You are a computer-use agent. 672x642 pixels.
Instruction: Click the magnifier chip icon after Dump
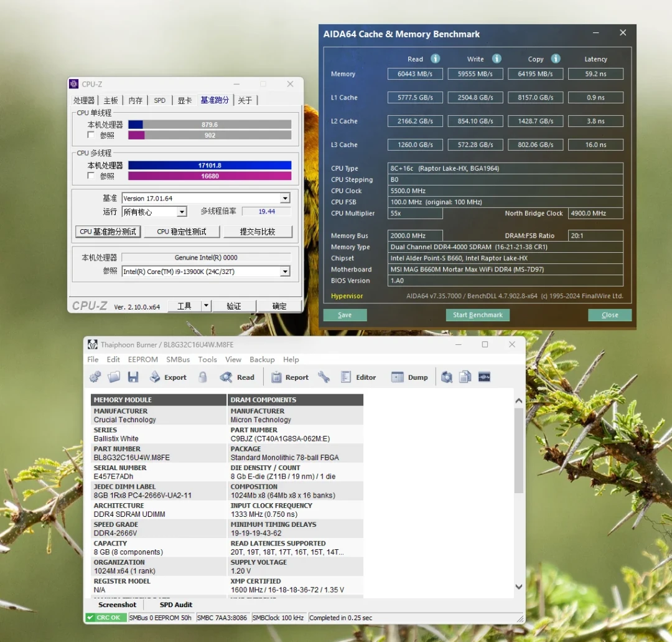[x=447, y=377]
